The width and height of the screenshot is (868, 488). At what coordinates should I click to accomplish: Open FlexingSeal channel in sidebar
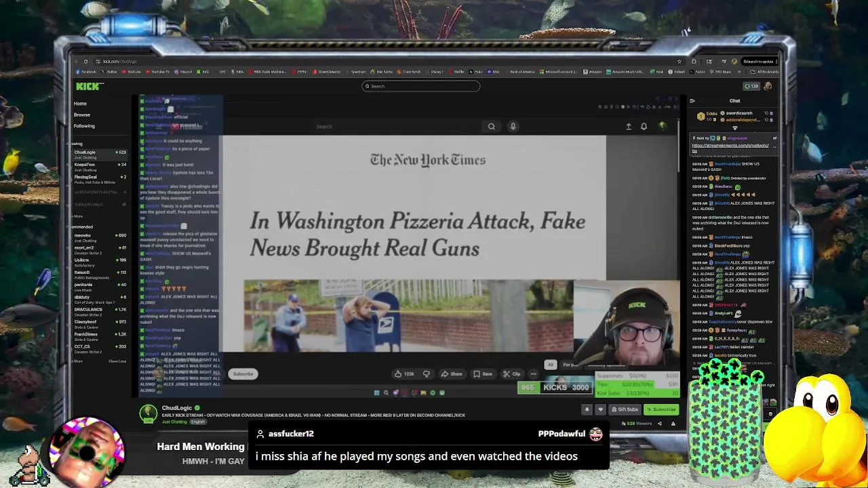pos(100,180)
